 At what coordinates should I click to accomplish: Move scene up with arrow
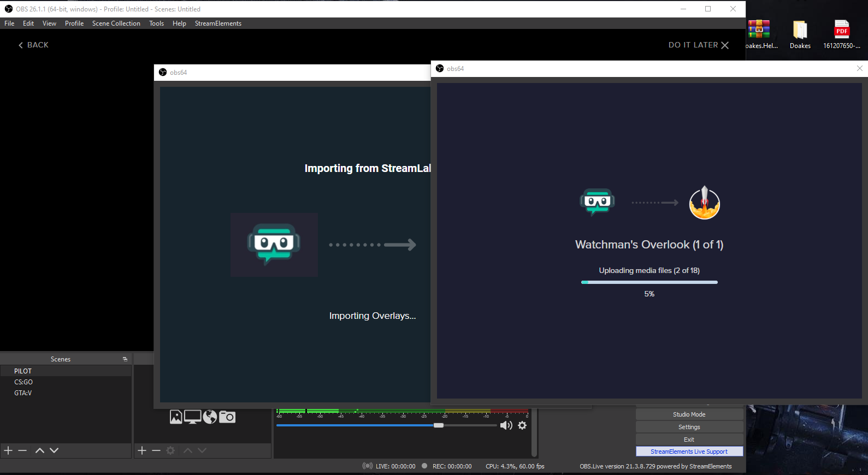pyautogui.click(x=39, y=450)
